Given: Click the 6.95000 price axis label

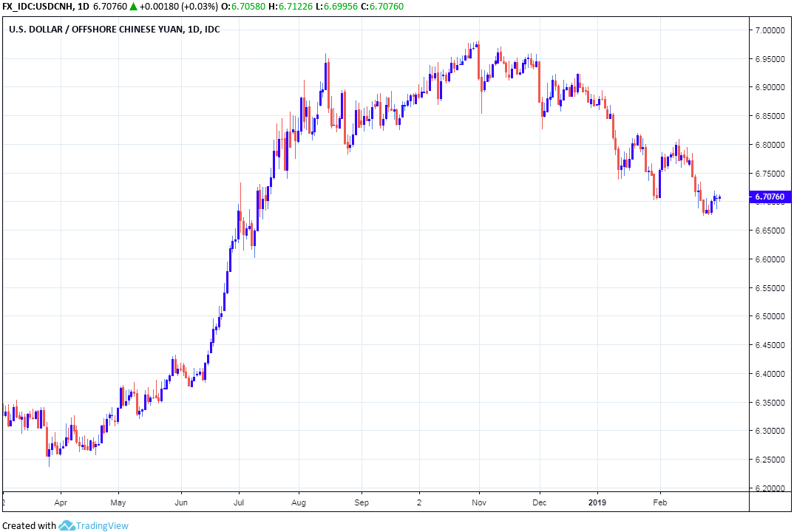Looking at the screenshot, I should (770, 59).
